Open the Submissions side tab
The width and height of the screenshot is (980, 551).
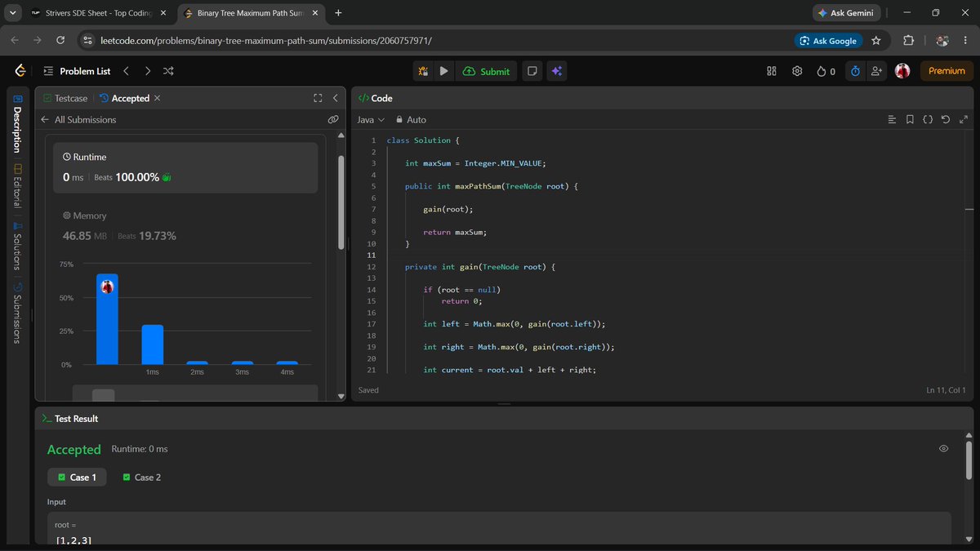(x=17, y=312)
